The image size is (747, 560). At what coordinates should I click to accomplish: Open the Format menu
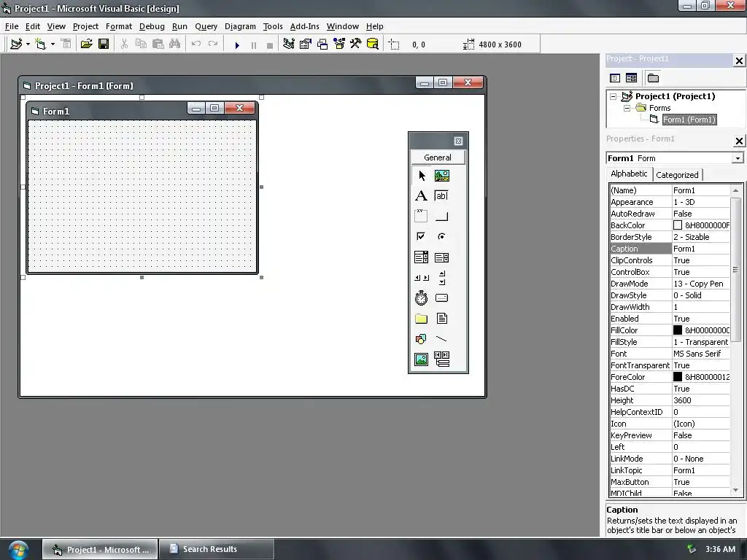click(119, 27)
